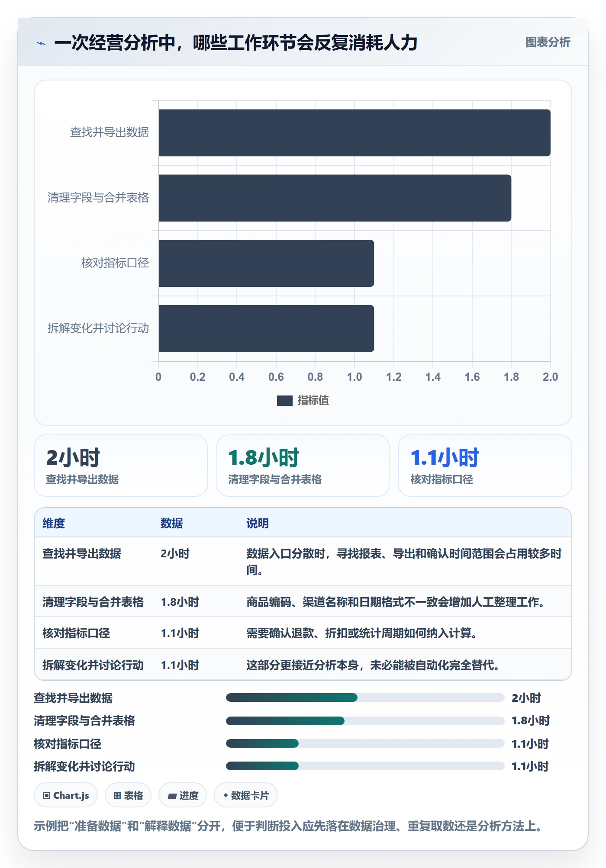Screen dimensions: 606x868
Task: Open the 1.1小时 核对指标口径 data card
Action: coord(485,466)
